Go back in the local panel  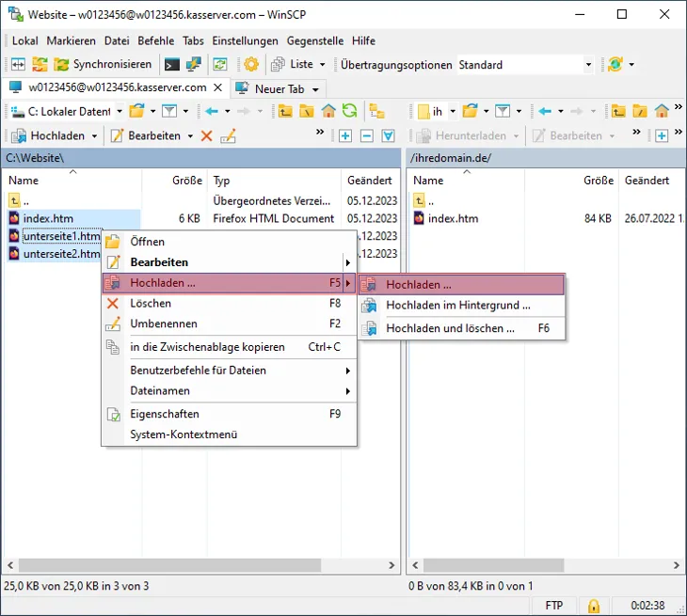point(212,111)
